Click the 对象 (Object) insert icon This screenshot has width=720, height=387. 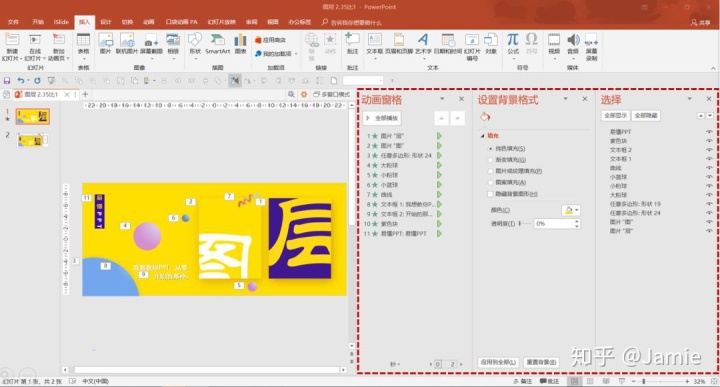(x=491, y=40)
